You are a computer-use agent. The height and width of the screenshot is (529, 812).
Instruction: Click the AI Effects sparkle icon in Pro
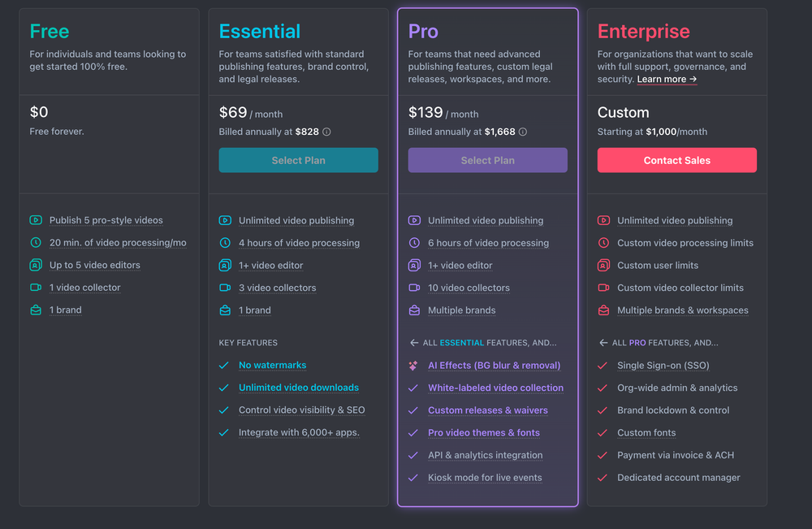pyautogui.click(x=414, y=365)
